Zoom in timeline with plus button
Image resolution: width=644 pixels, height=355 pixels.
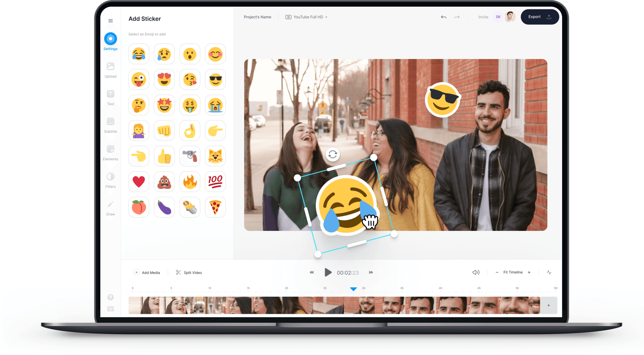click(x=529, y=272)
